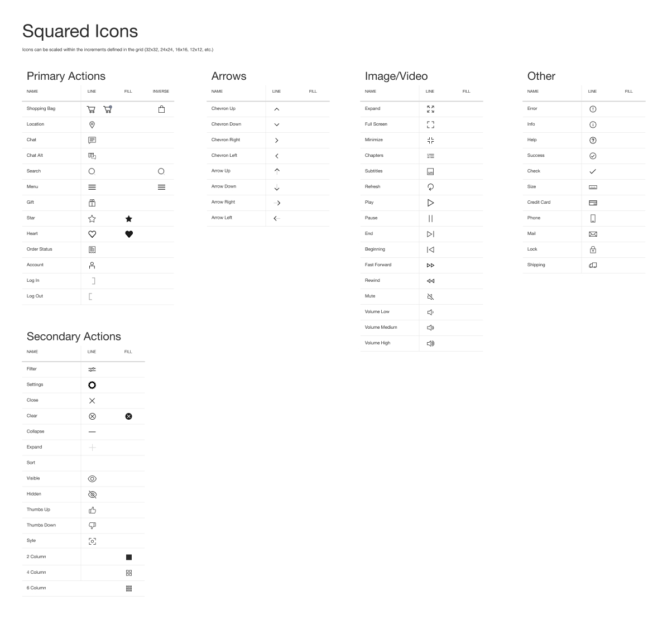Click the Primary Actions section heading
The height and width of the screenshot is (634, 672).
tap(66, 76)
